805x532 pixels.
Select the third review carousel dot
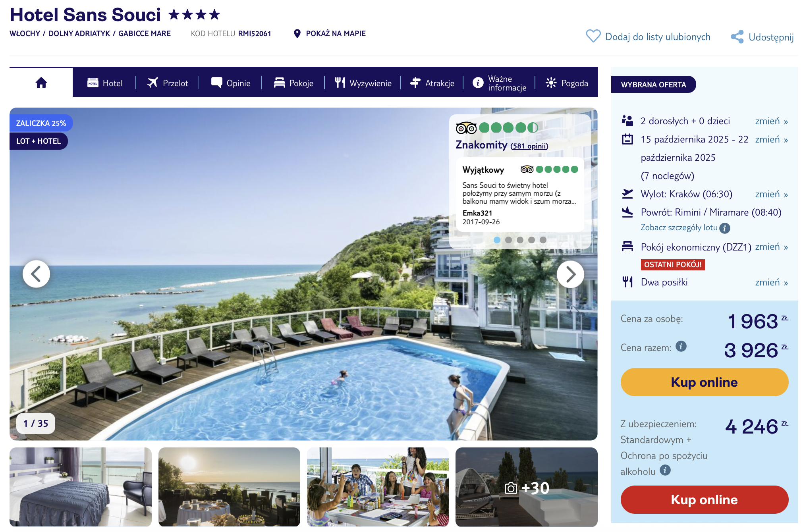tap(520, 240)
